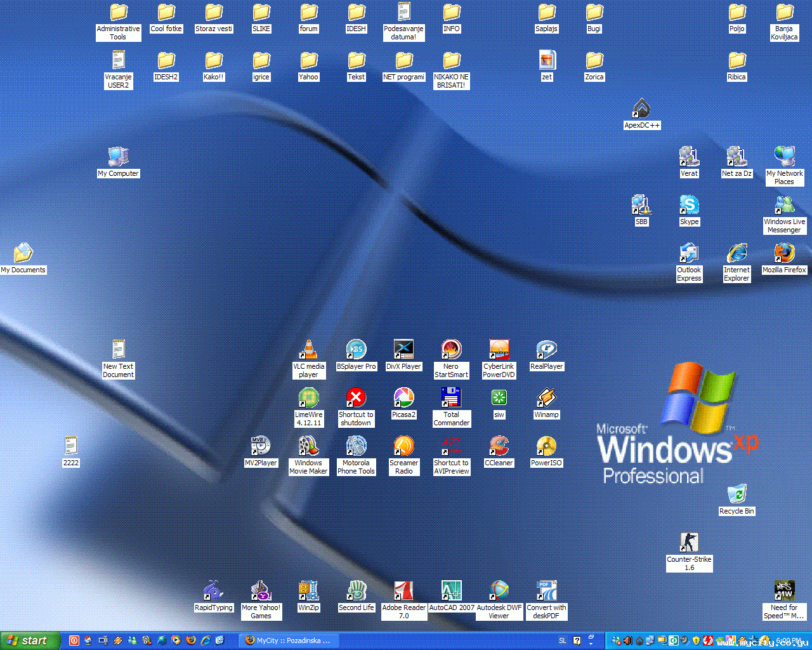The width and height of the screenshot is (812, 650).
Task: Select the Ribica folder icon
Action: point(737,61)
